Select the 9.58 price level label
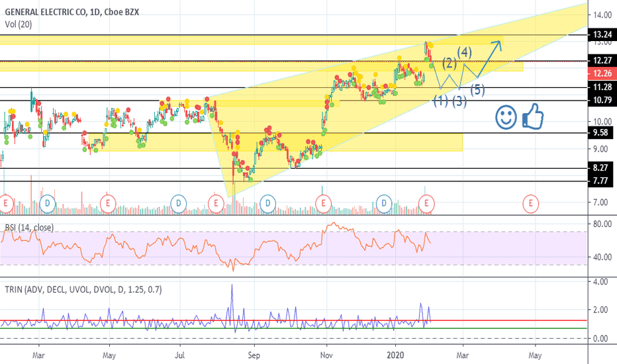This screenshot has height=364, width=617. click(601, 132)
